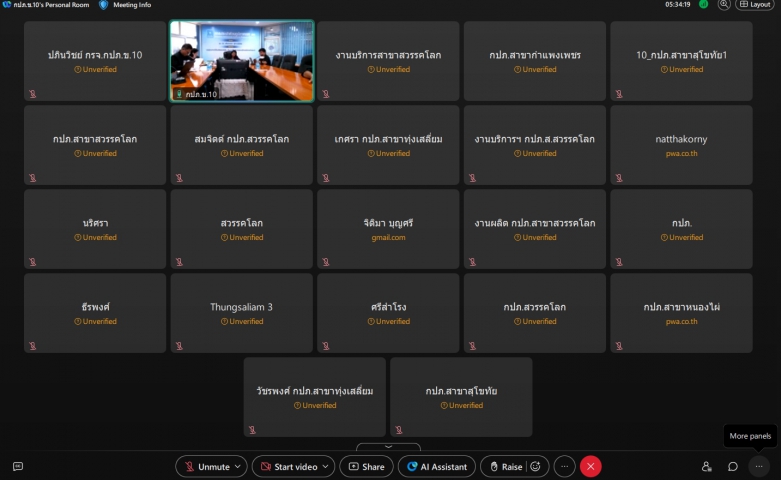Turn on camera with Start video

coord(288,466)
